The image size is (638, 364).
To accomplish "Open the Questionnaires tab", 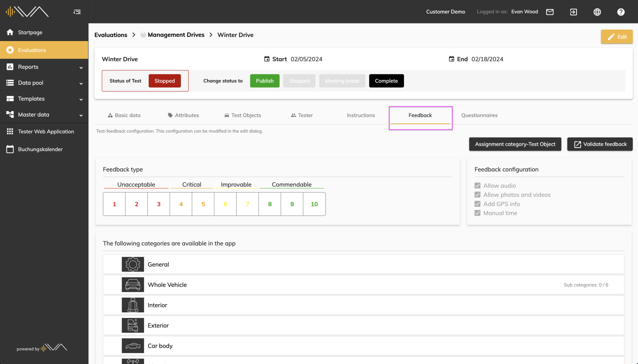I will pos(479,115).
